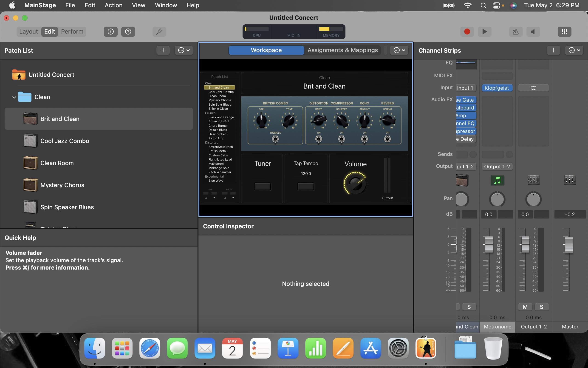Viewport: 588px width, 368px height.
Task: Open MainStage from the Dock
Action: [x=426, y=348]
